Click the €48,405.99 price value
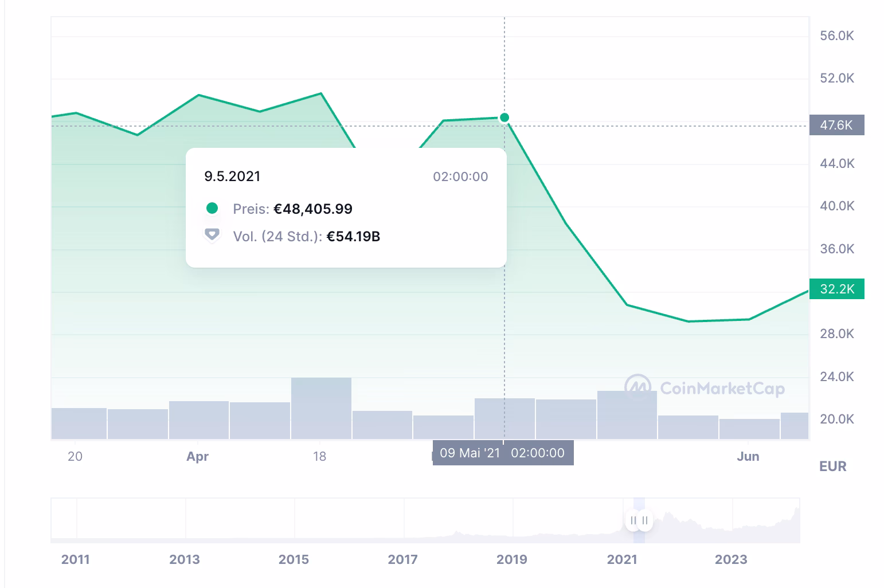Image resolution: width=884 pixels, height=588 pixels. (313, 209)
